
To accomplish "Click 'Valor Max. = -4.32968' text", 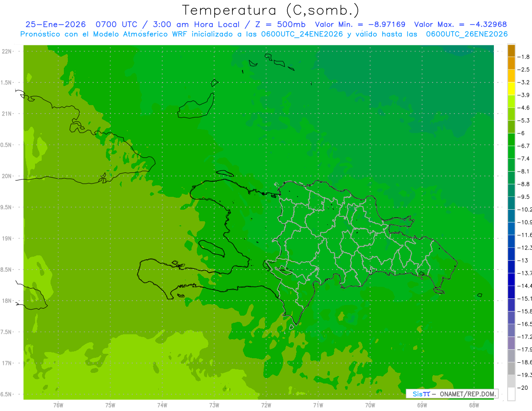I will click(460, 24).
